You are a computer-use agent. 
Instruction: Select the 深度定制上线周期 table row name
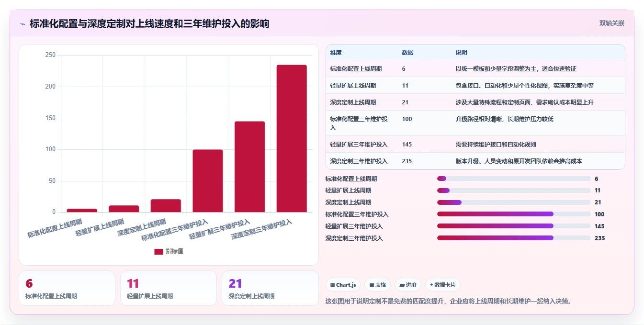(x=353, y=102)
